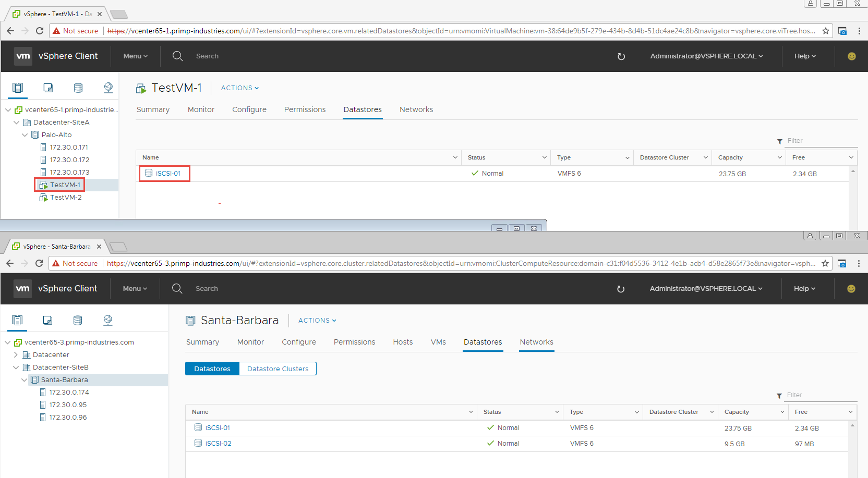Open the iSCSI-02 datastore link
Viewport: 868px width, 478px height.
[218, 443]
